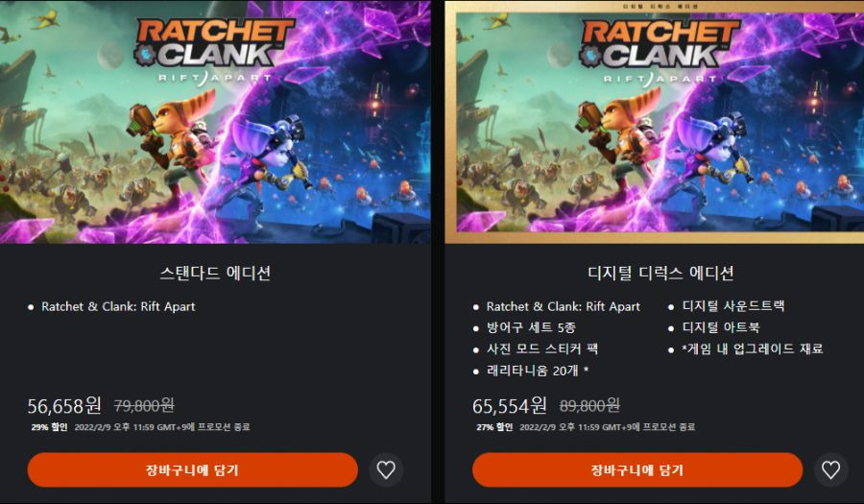Click the 29% 할인 discount label
Image resolution: width=864 pixels, height=504 pixels.
50,427
